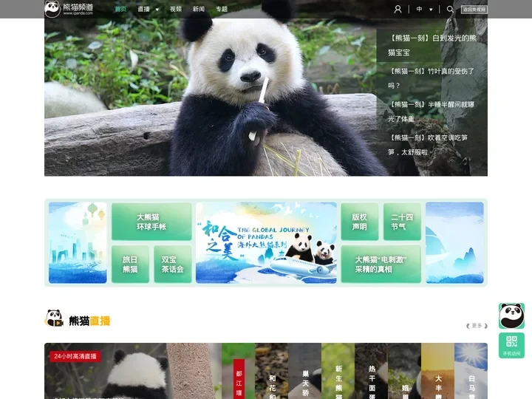Select the 热干面 live channel strip
Viewport: 532px width, 399px height.
point(371,371)
